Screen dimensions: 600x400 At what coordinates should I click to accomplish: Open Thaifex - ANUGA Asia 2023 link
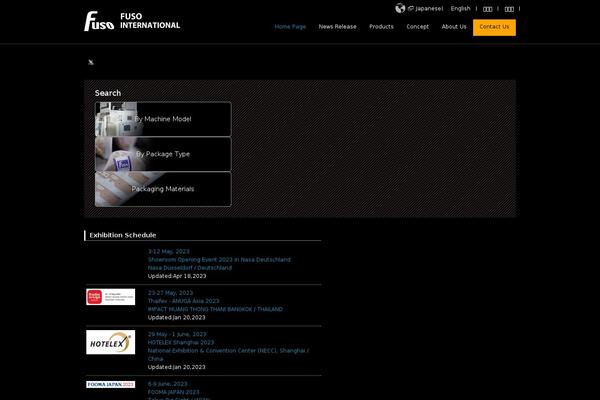point(184,301)
